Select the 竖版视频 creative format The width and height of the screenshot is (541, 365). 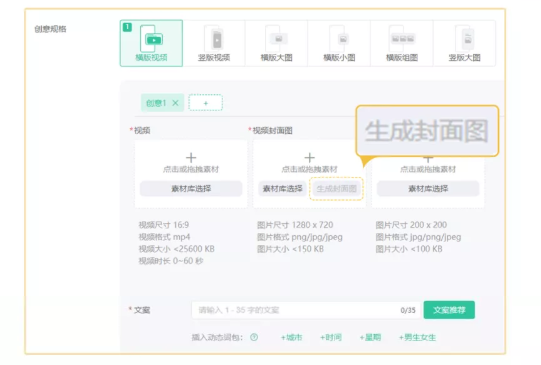pos(214,43)
